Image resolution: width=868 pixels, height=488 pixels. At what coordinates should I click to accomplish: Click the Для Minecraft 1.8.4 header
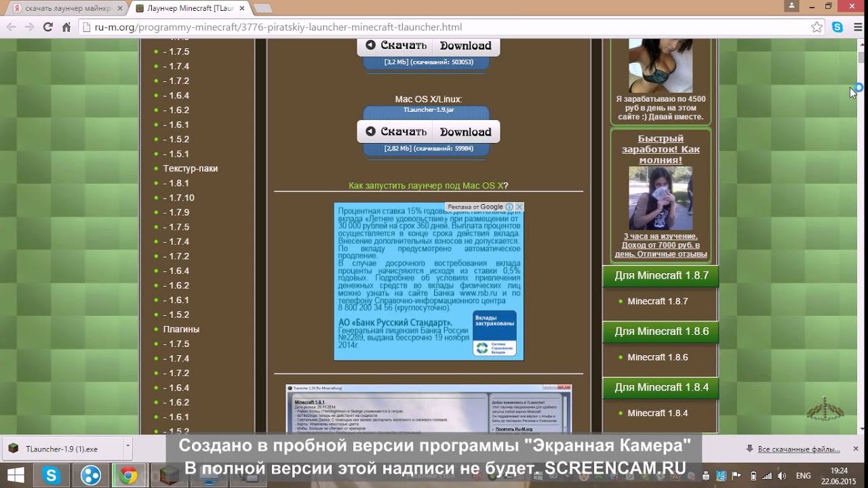point(660,388)
